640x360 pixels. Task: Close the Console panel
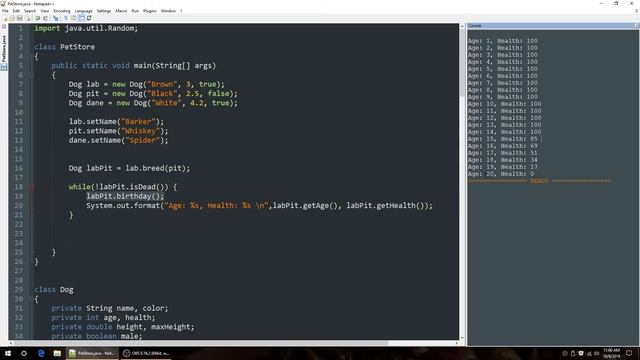[x=636, y=26]
